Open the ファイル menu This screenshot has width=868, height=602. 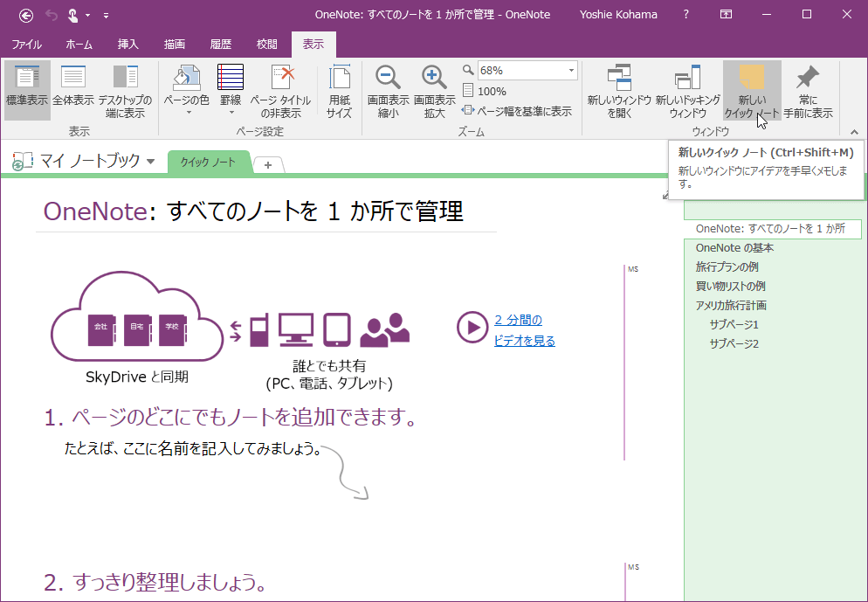(x=28, y=45)
